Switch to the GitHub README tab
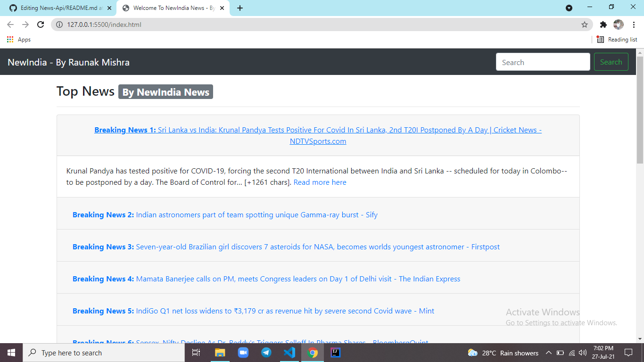 [x=57, y=8]
